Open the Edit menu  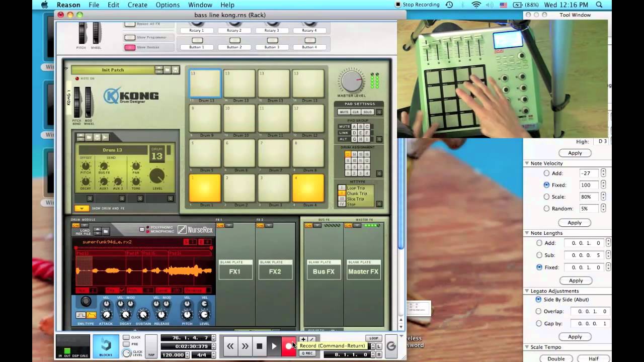tap(113, 5)
